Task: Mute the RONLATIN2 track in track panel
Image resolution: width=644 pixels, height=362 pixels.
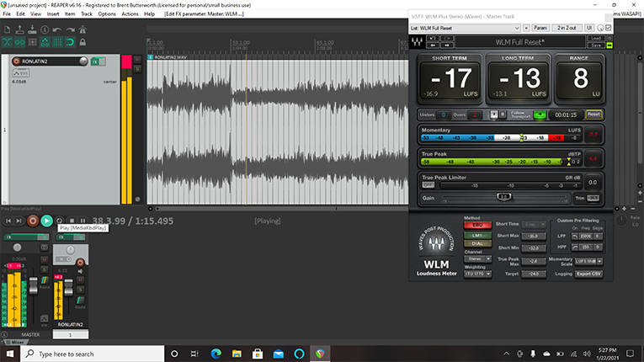Action: [137, 60]
